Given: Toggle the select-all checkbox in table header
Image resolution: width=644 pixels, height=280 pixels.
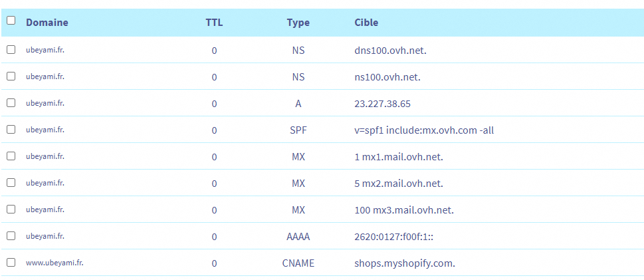Looking at the screenshot, I should [x=11, y=21].
